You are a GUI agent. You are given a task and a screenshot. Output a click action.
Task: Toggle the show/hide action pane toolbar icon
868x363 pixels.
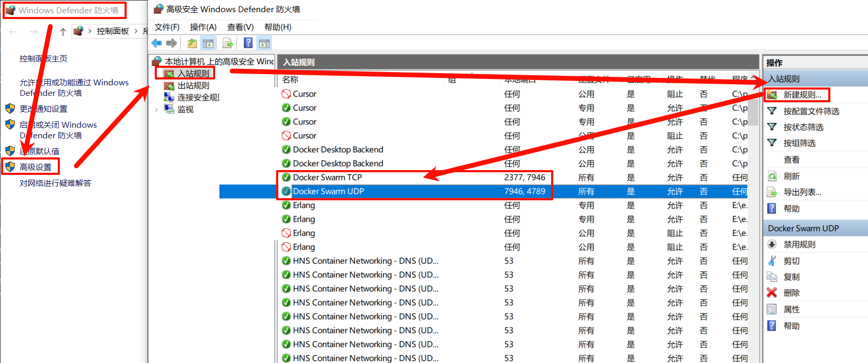[x=264, y=43]
